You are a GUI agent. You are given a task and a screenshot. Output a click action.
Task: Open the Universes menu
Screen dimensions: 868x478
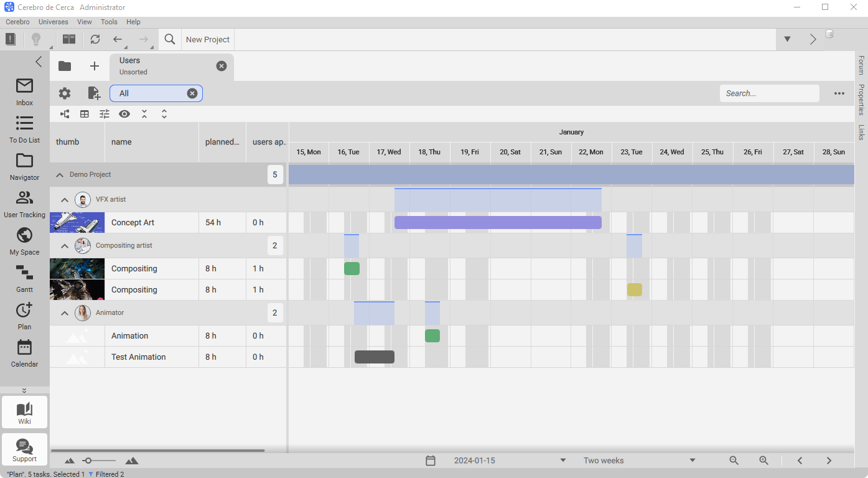[x=53, y=22]
